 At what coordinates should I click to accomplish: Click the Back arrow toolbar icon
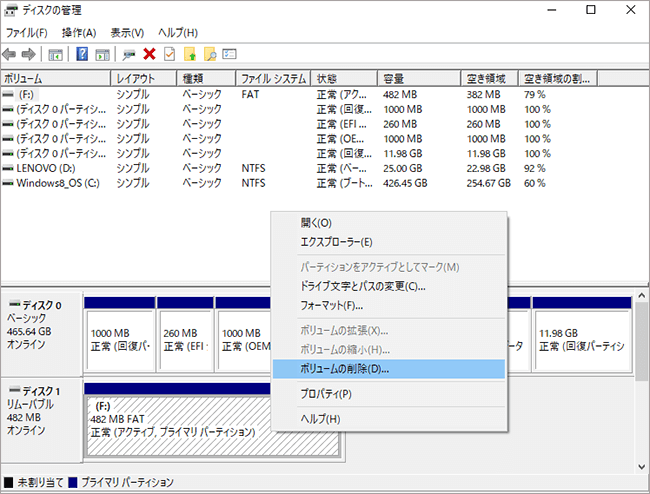[9, 54]
